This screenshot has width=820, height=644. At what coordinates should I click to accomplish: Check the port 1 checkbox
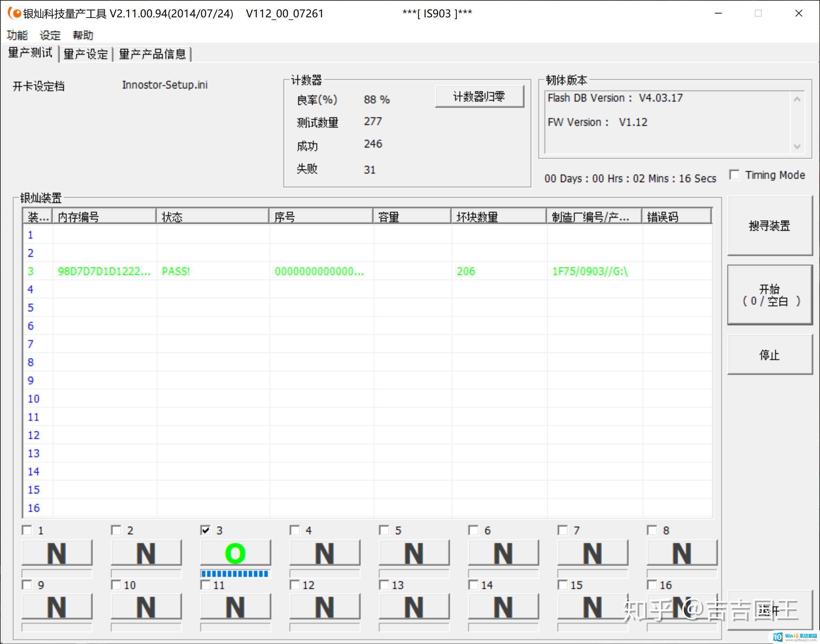(x=27, y=531)
